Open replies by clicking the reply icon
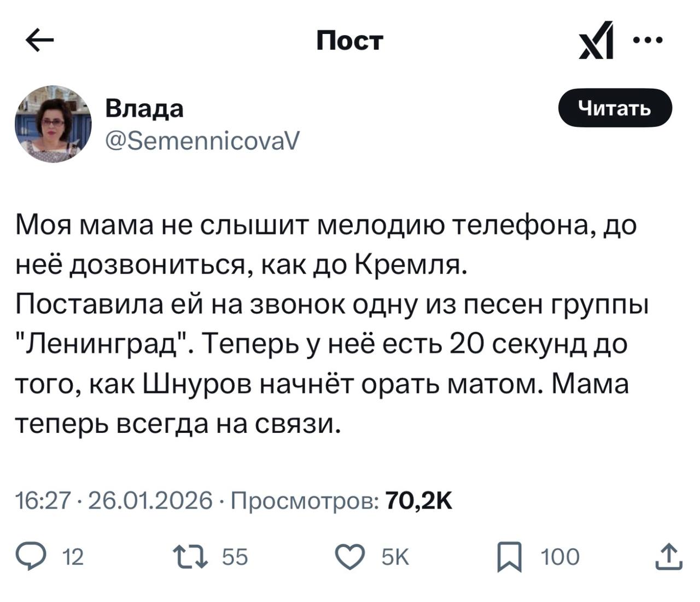Viewport: 700px width, 602px height. pyautogui.click(x=34, y=557)
